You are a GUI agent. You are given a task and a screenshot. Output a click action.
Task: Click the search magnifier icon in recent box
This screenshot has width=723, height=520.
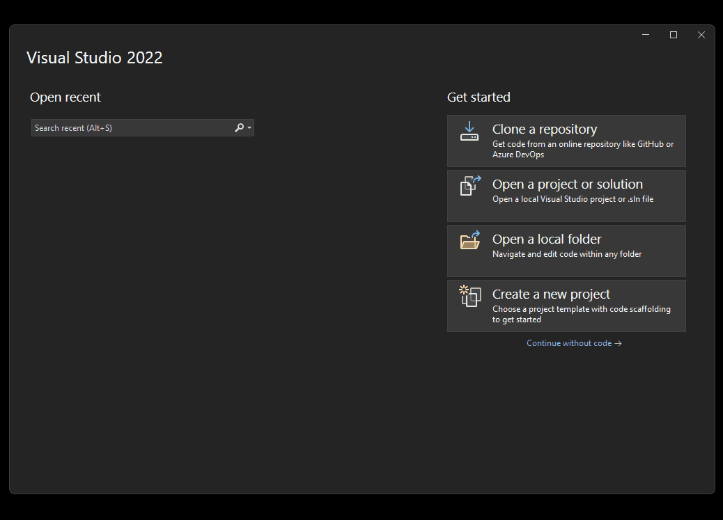coord(239,128)
